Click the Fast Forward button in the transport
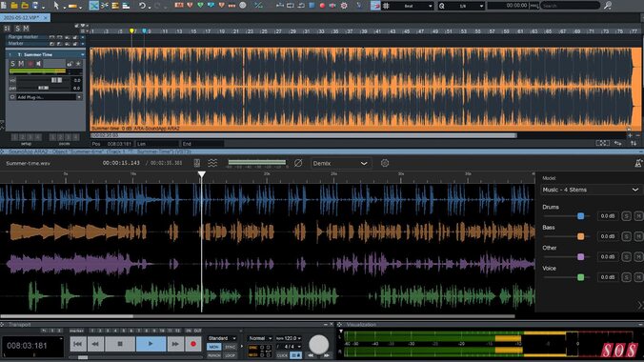Image resolution: width=644 pixels, height=362 pixels. pos(175,344)
